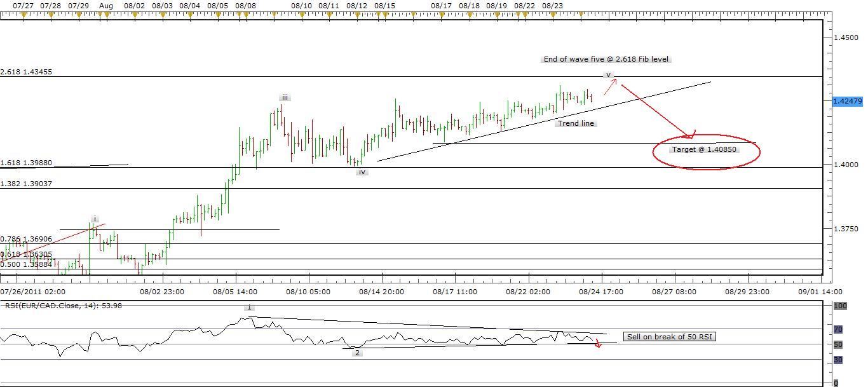868x387 pixels.
Task: Click the RSI(EUR/CAD.Close, 14) title
Action: pos(64,305)
